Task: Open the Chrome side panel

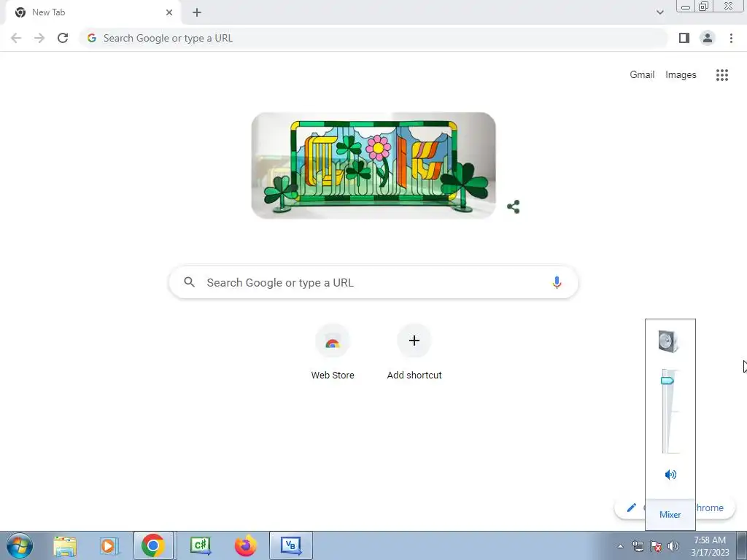Action: [684, 38]
